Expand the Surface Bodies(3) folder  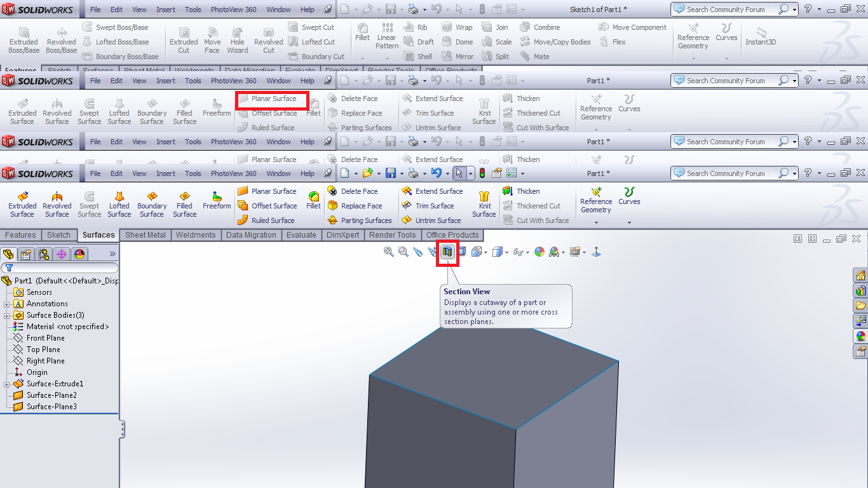pos(7,315)
